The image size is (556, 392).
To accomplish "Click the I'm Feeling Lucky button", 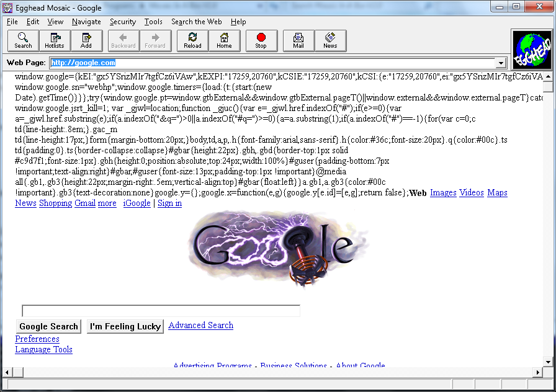I will point(125,326).
